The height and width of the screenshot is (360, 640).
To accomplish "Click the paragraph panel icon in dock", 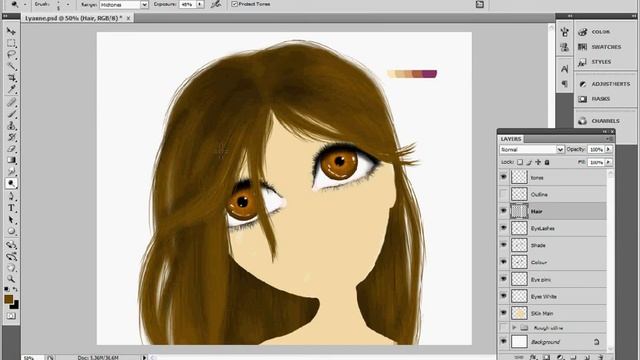I will pyautogui.click(x=564, y=84).
